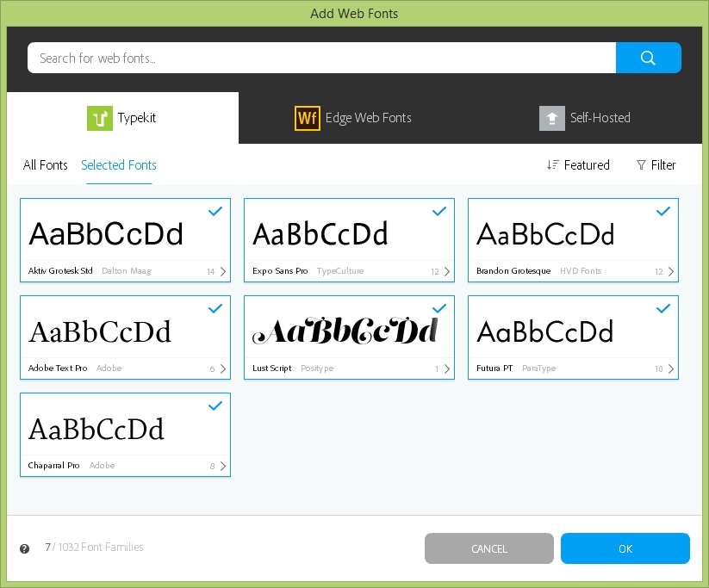Expand Adobe Text Pro styles chevron
709x588 pixels.
223,368
